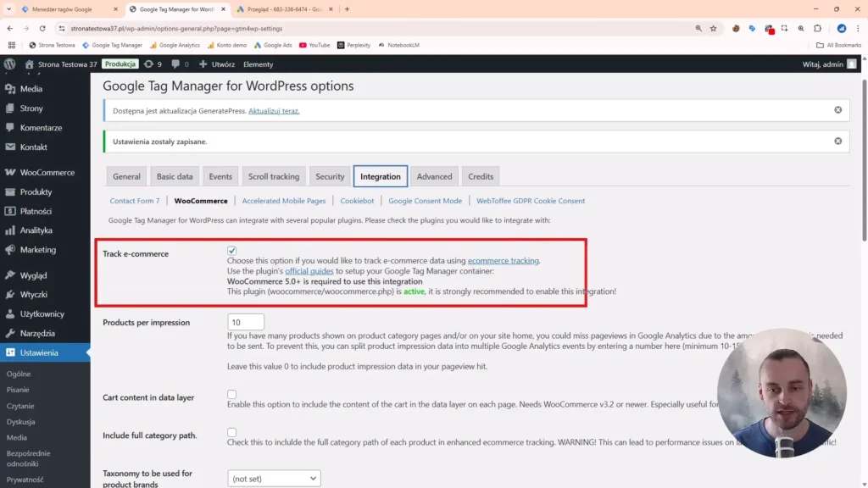Open a new browser tab
This screenshot has width=868, height=488.
(x=347, y=9)
